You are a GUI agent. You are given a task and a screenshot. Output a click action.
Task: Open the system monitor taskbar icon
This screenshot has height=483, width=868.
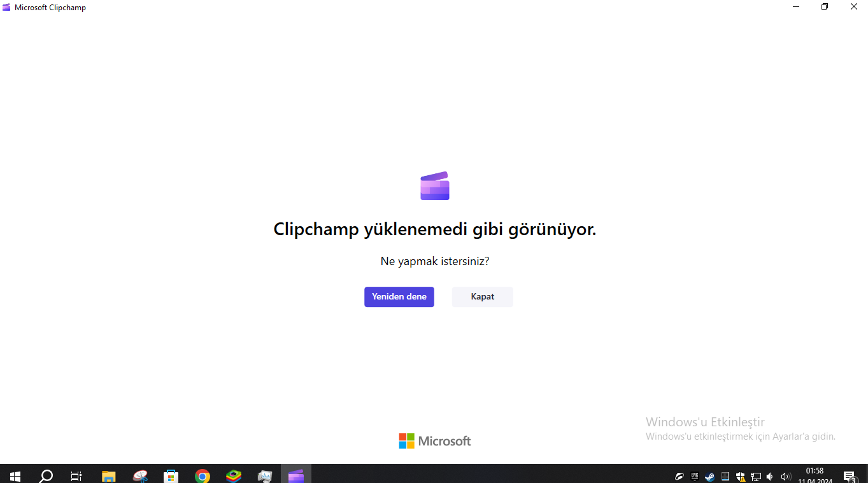(265, 476)
